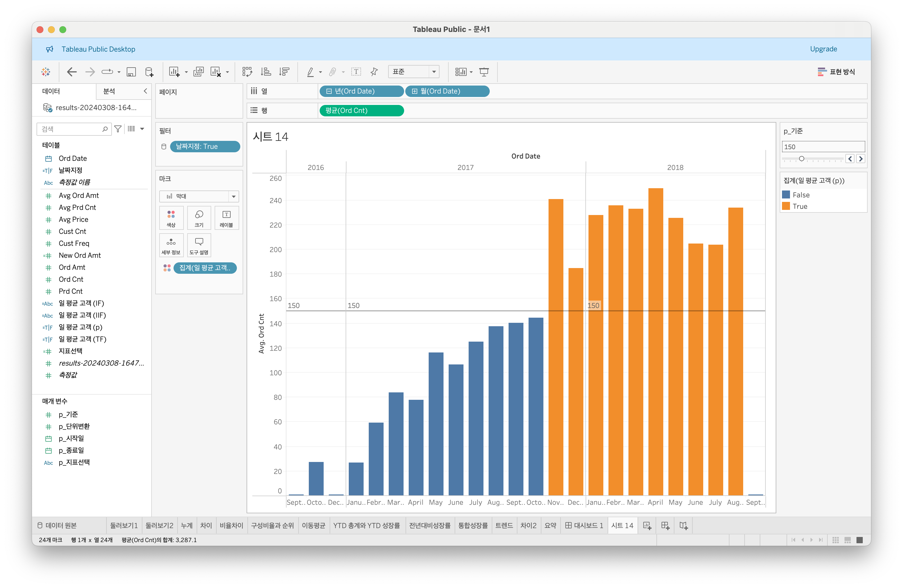The height and width of the screenshot is (588, 903).
Task: Toggle the Show Me (표현 방식) panel
Action: [x=837, y=72]
